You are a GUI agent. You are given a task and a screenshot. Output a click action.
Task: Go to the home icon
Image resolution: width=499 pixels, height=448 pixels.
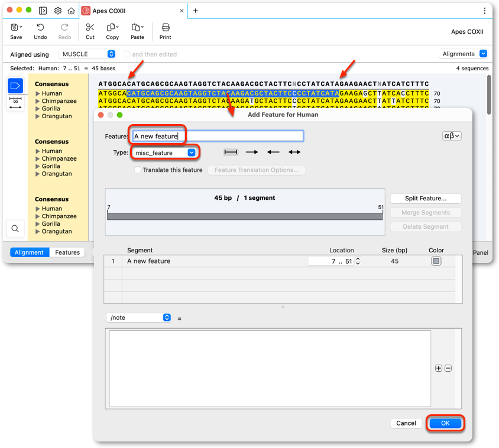pyautogui.click(x=72, y=11)
